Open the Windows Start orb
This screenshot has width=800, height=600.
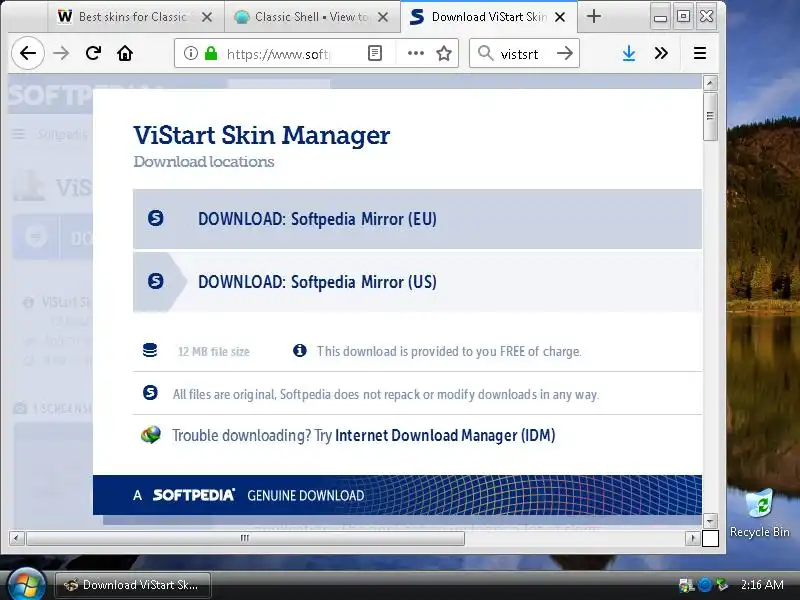tap(27, 584)
